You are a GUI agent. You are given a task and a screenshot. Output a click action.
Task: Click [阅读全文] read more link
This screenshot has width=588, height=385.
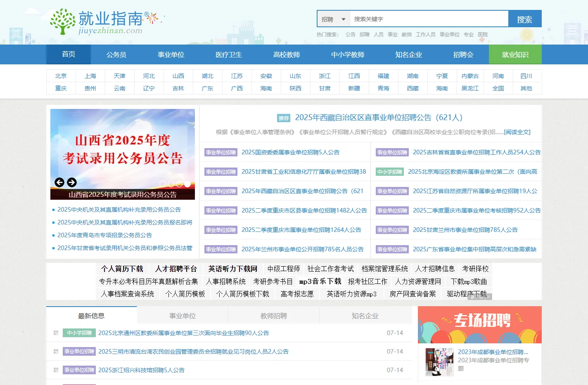(517, 132)
